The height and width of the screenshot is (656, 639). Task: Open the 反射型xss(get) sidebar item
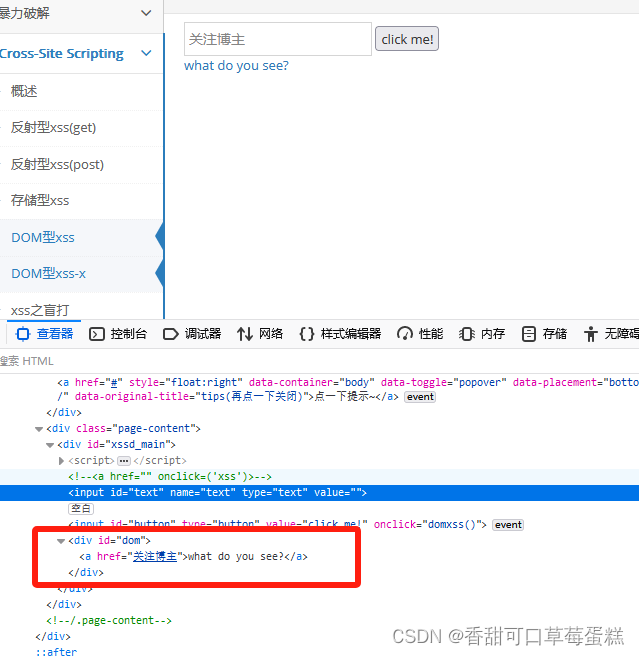(x=54, y=128)
